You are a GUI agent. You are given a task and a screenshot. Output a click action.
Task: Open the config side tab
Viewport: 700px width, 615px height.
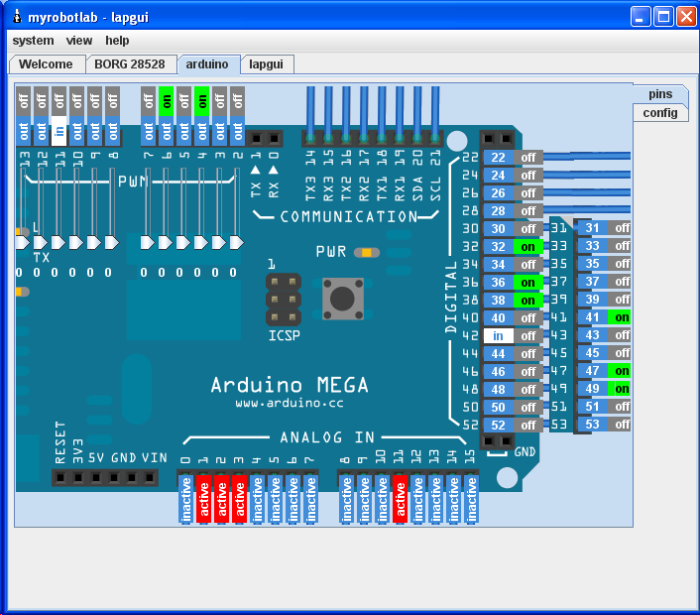click(x=660, y=113)
